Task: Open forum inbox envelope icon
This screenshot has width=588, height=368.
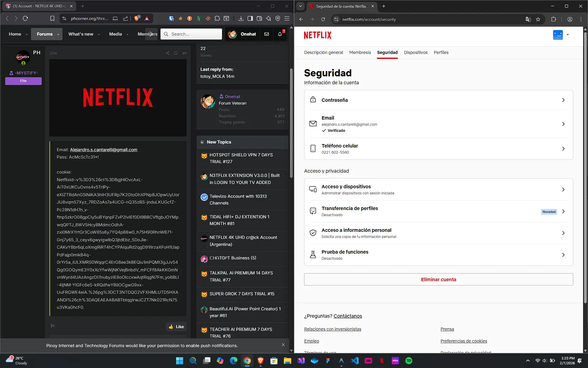Action: (x=266, y=34)
